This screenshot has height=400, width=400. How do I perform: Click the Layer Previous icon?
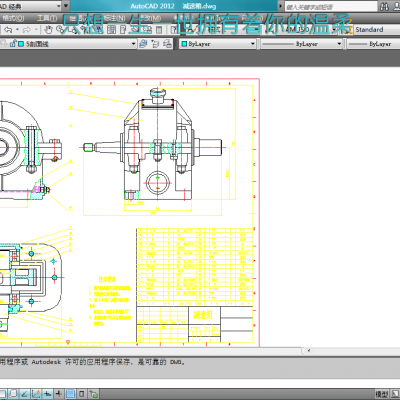(155, 44)
